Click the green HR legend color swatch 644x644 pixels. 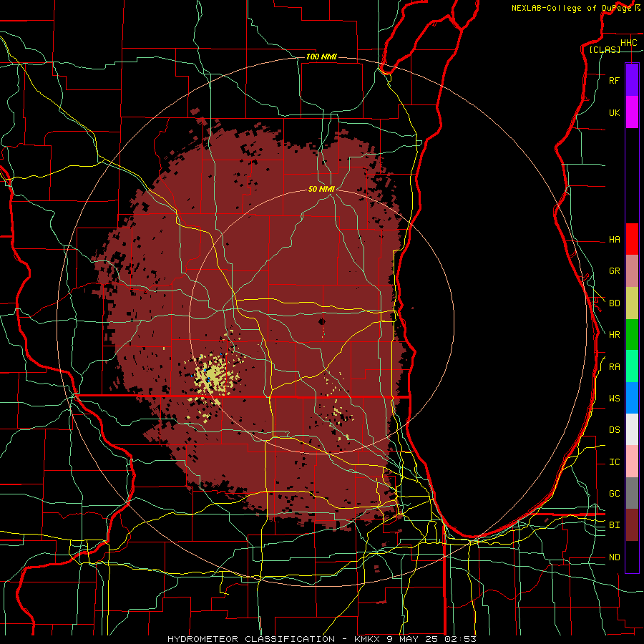click(632, 335)
